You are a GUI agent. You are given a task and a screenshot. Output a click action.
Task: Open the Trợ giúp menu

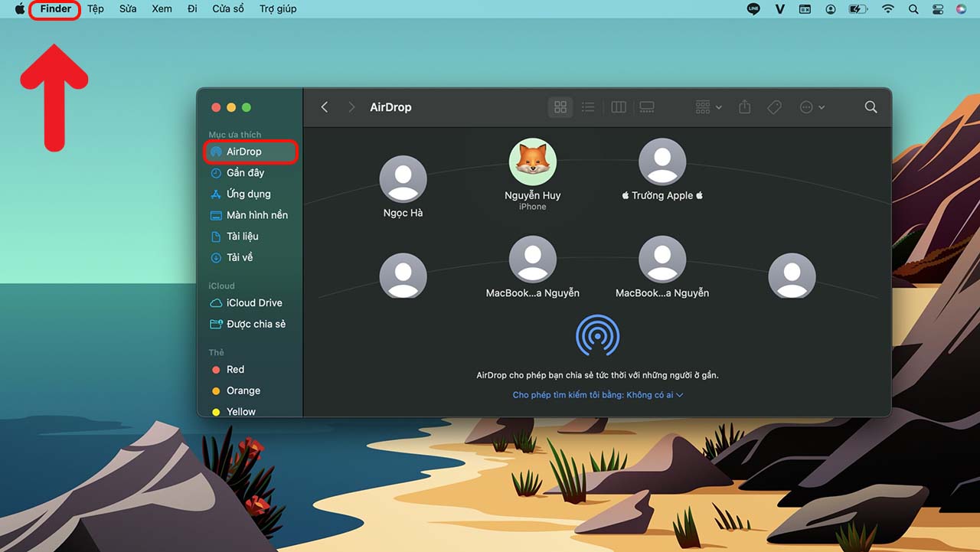(x=278, y=9)
